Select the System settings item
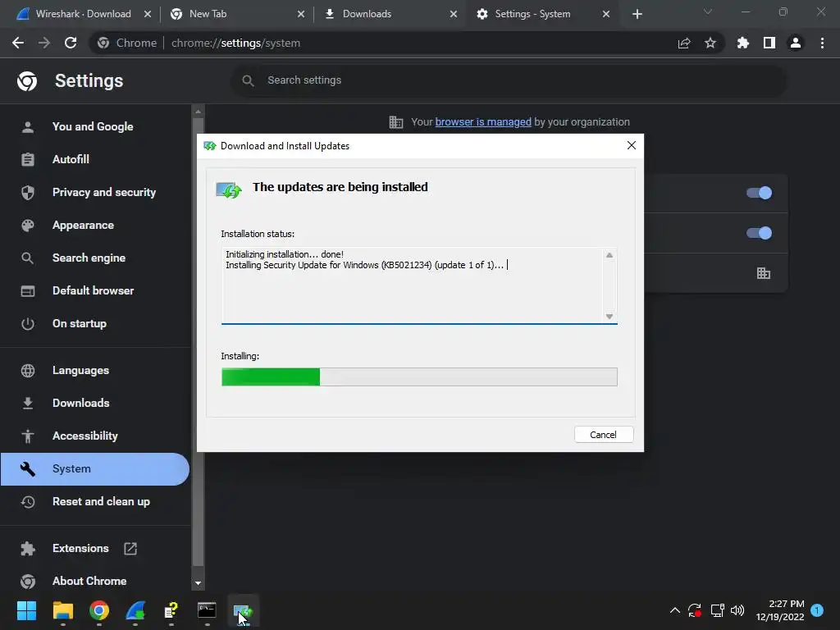This screenshot has height=630, width=840. pos(95,468)
